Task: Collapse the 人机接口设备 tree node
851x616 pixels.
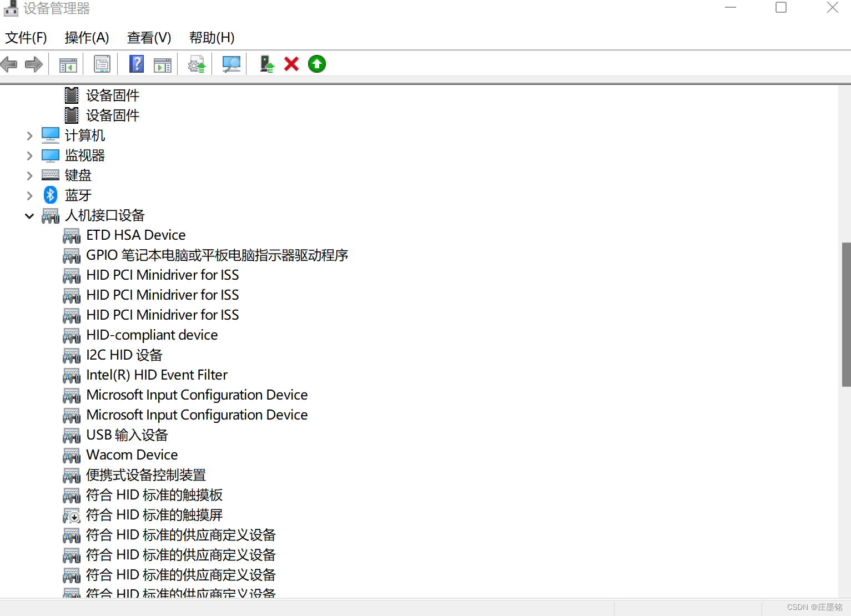Action: pos(29,215)
